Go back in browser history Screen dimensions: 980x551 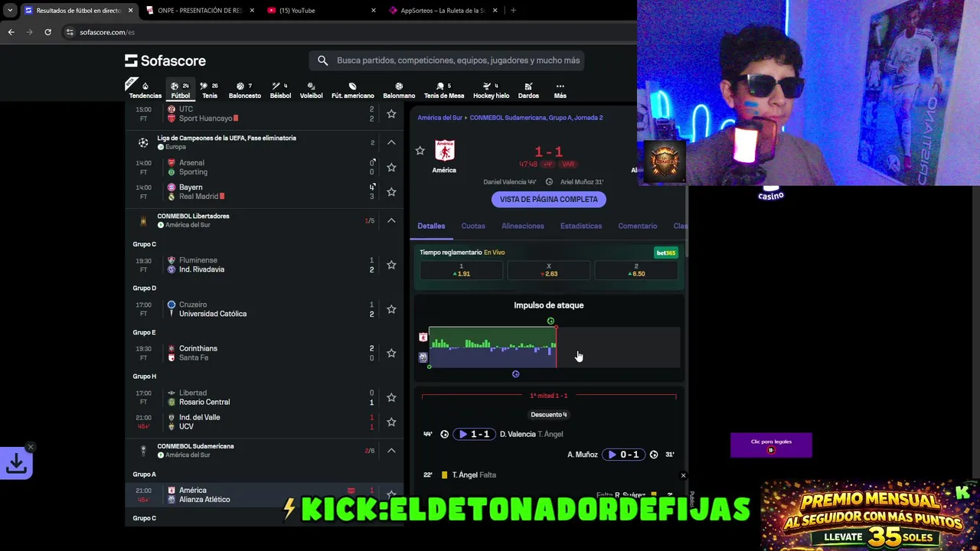coord(11,32)
